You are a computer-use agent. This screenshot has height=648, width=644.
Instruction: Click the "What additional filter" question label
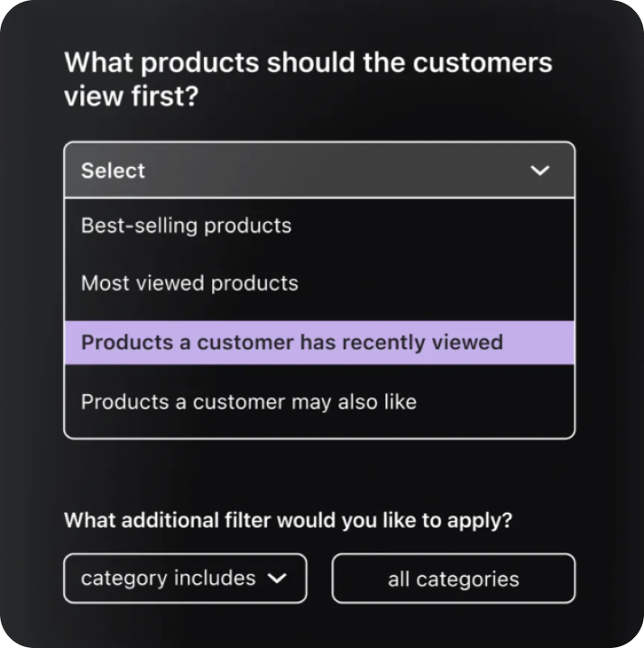point(289,521)
